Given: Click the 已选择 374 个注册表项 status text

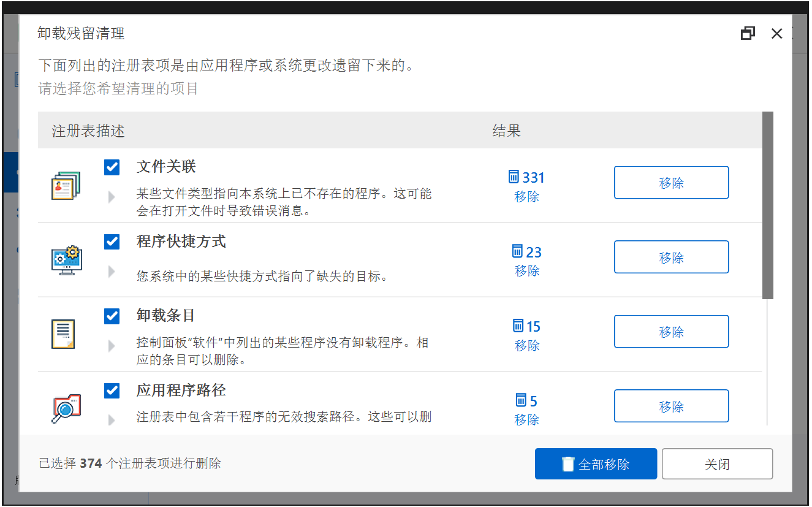Looking at the screenshot, I should pyautogui.click(x=130, y=463).
